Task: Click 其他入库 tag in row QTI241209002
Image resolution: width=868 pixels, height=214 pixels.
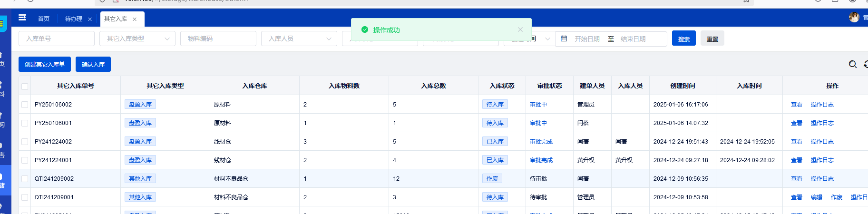Action: point(140,179)
